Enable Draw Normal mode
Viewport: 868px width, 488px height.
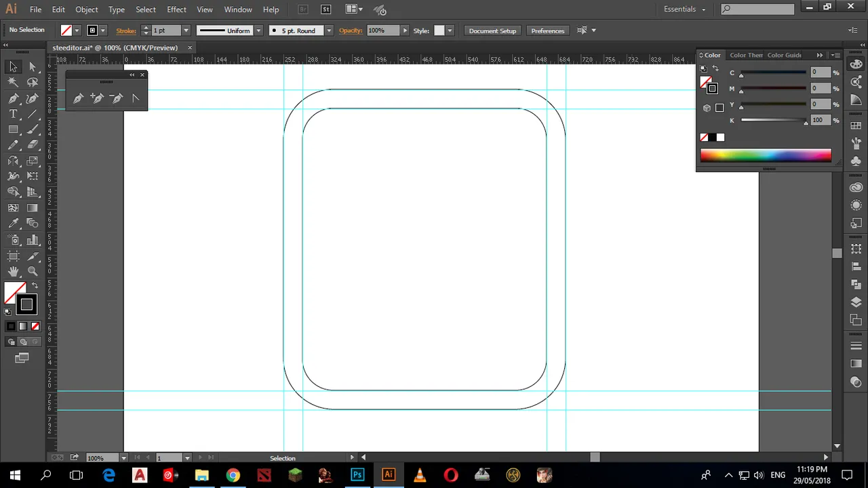click(x=11, y=342)
